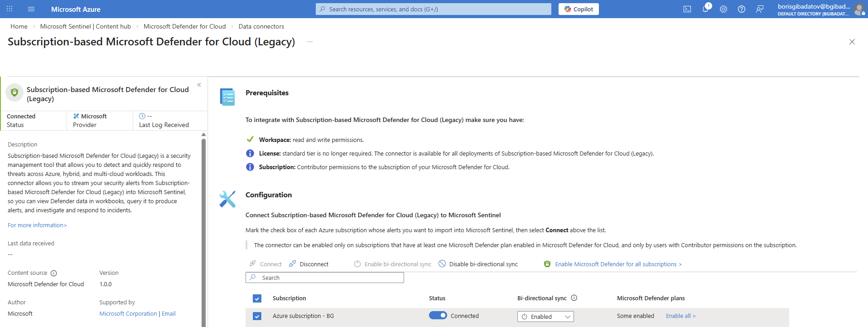The height and width of the screenshot is (327, 868).
Task: Click the feedback icon in header
Action: point(760,9)
